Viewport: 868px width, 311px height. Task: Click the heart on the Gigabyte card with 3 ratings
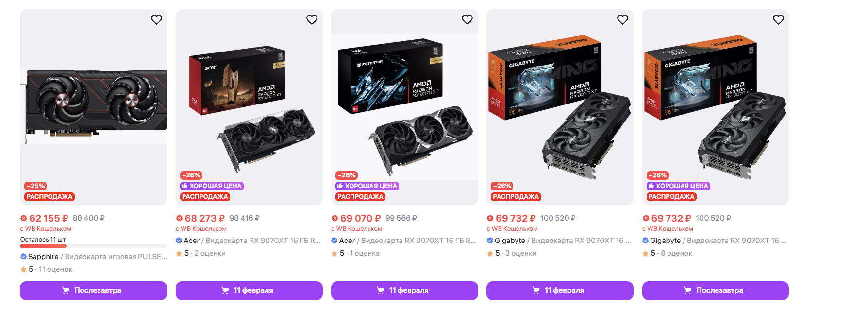pos(622,19)
